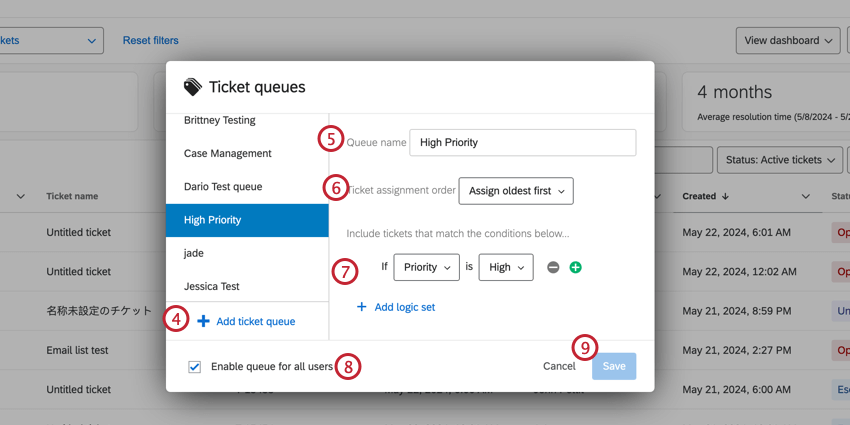The image size is (850, 425).
Task: Click the green plus add-condition icon
Action: click(575, 268)
